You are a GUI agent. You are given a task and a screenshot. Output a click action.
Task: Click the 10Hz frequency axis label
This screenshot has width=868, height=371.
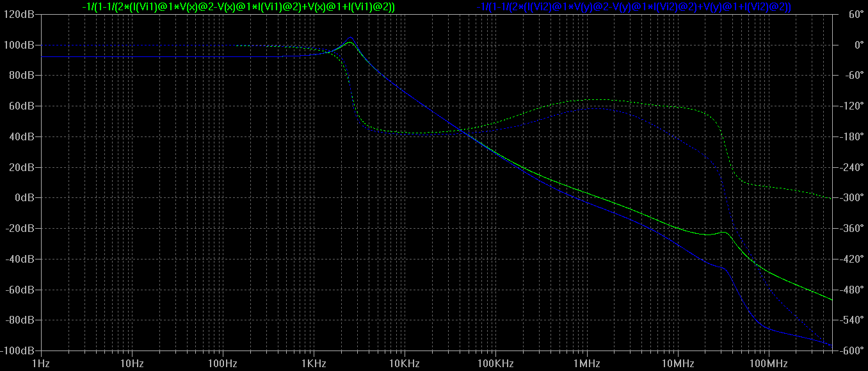132,364
